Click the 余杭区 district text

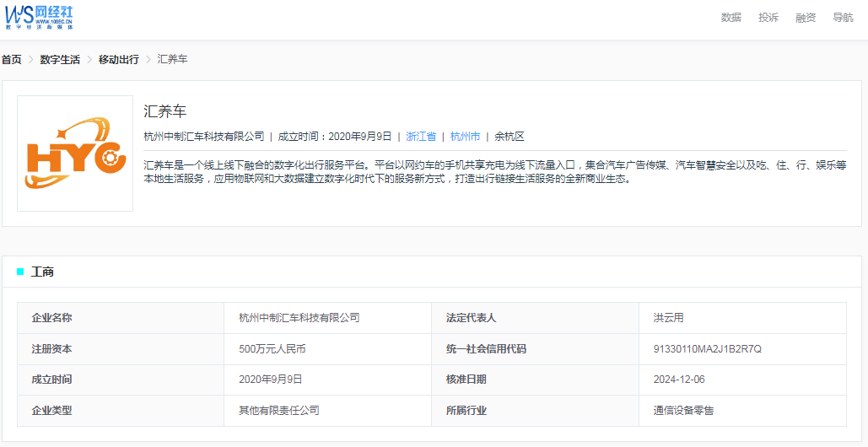[509, 136]
